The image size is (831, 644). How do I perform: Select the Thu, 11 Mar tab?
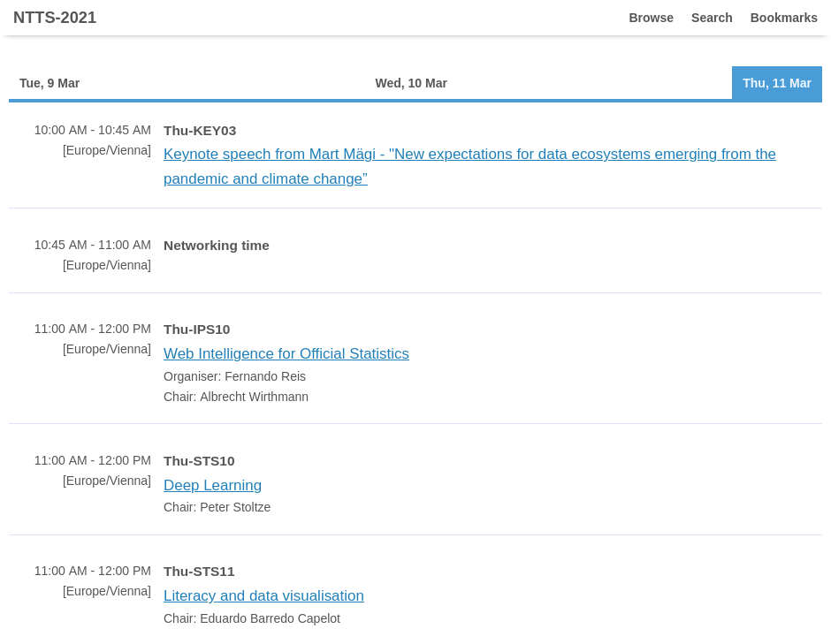tap(777, 83)
